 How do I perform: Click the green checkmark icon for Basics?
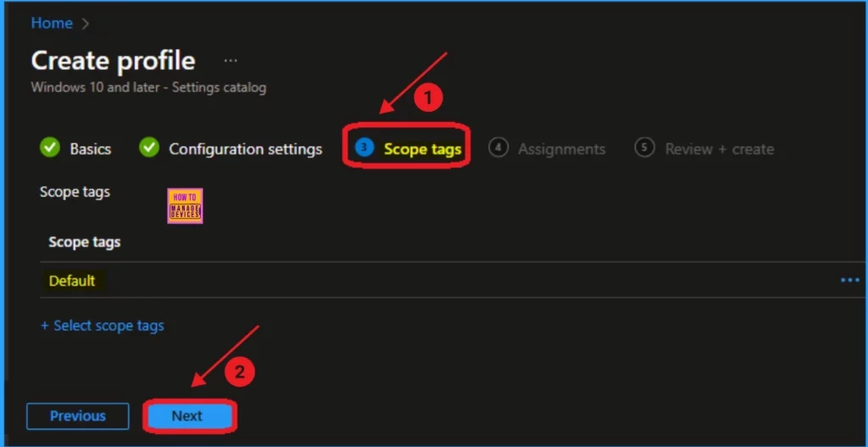pyautogui.click(x=50, y=148)
